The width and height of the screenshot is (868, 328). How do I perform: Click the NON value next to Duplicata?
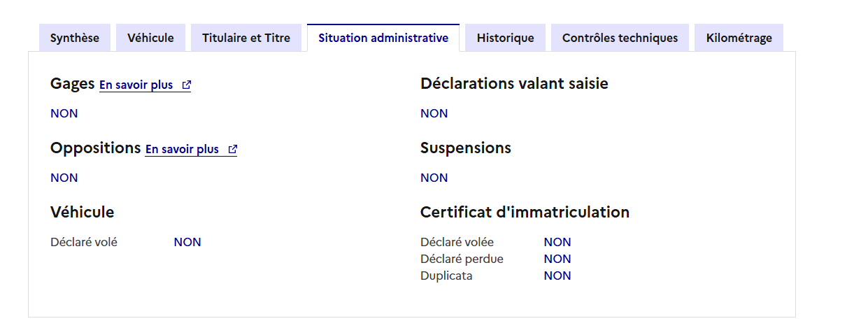point(557,276)
